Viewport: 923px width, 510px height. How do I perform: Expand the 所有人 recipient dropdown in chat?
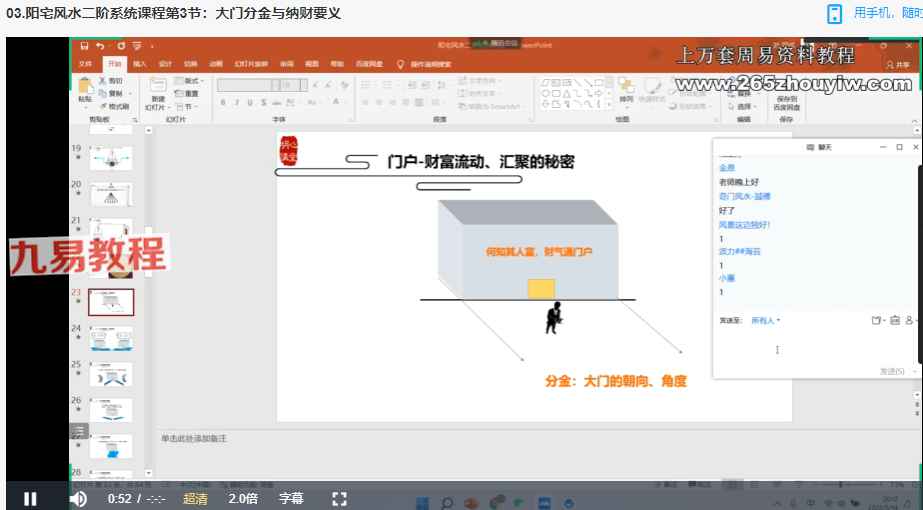pos(765,321)
